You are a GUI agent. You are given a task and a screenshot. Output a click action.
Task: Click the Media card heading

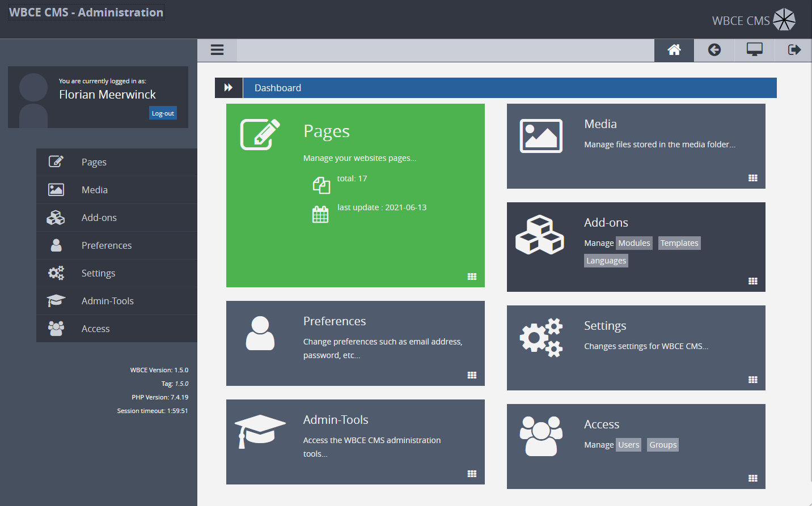click(600, 124)
